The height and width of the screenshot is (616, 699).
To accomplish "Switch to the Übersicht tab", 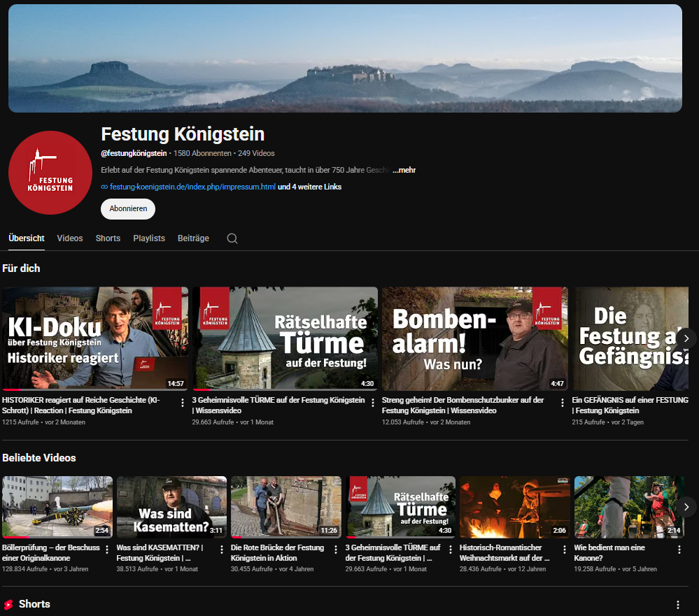I will pos(27,238).
